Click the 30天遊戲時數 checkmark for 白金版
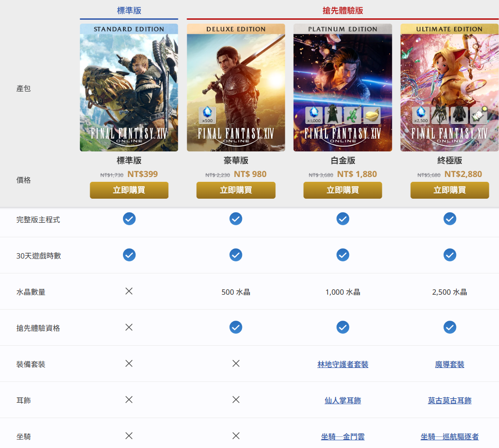 point(343,255)
